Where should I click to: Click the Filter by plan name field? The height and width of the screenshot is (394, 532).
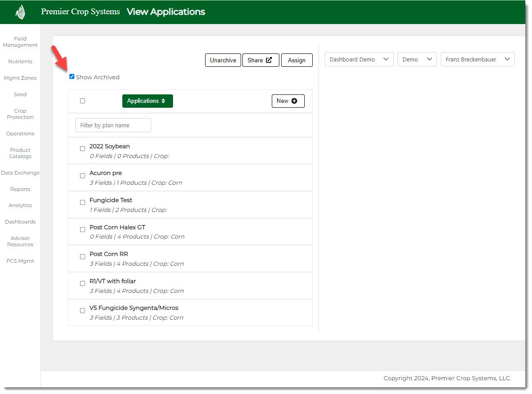click(x=113, y=126)
